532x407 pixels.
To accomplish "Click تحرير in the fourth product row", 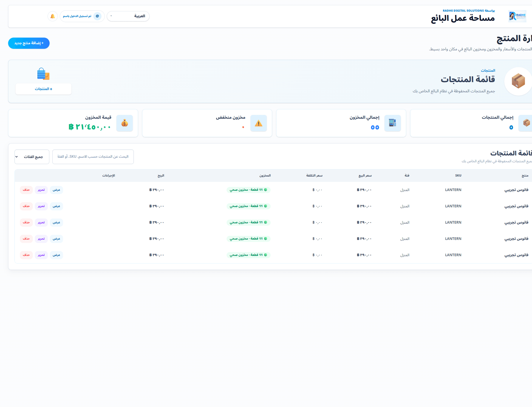I will (x=41, y=239).
